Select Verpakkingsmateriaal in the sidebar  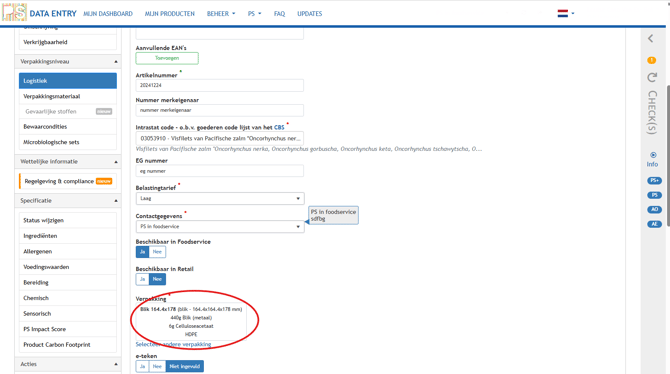(68, 96)
